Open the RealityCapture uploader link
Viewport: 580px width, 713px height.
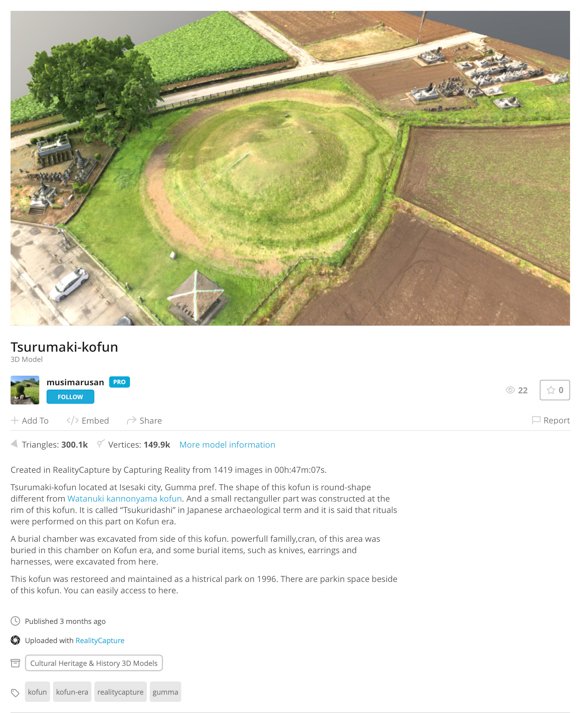pos(100,640)
